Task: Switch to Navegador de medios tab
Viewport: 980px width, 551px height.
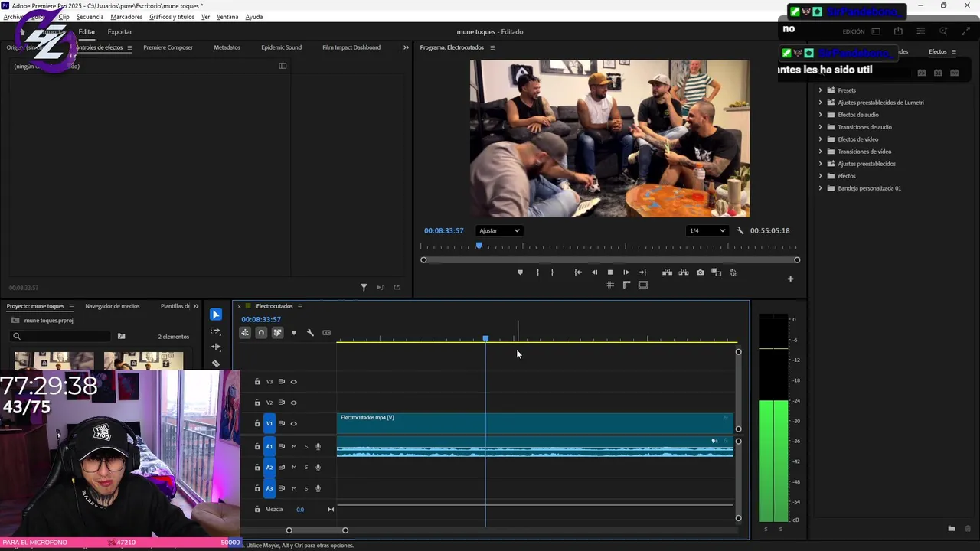Action: 113,306
